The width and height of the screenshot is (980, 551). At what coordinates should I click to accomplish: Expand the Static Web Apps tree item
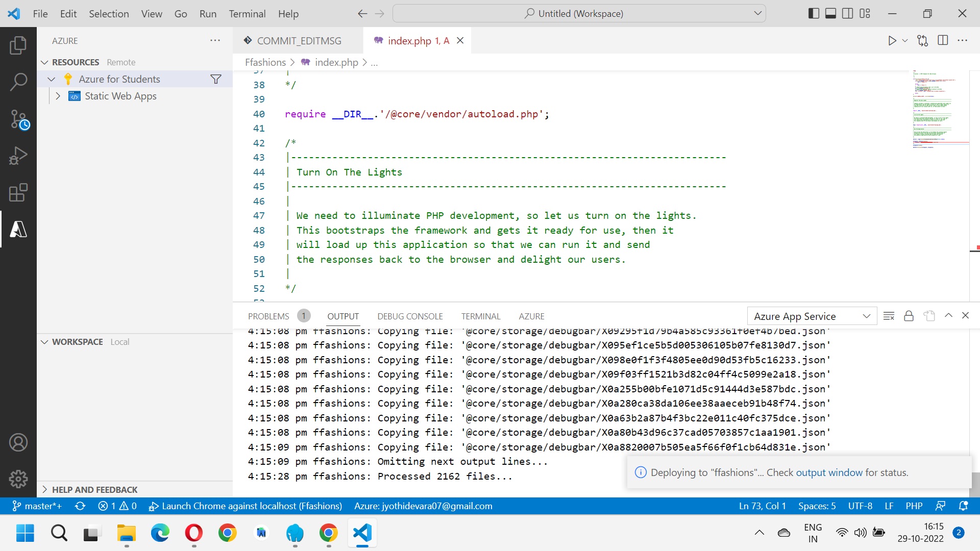pyautogui.click(x=58, y=96)
